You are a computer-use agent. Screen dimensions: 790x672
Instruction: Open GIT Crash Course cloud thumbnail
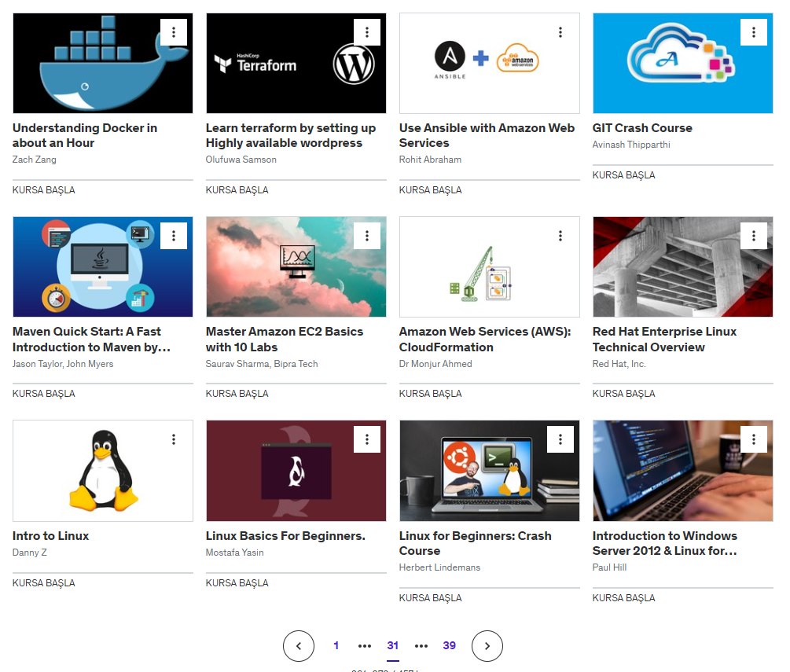(682, 64)
